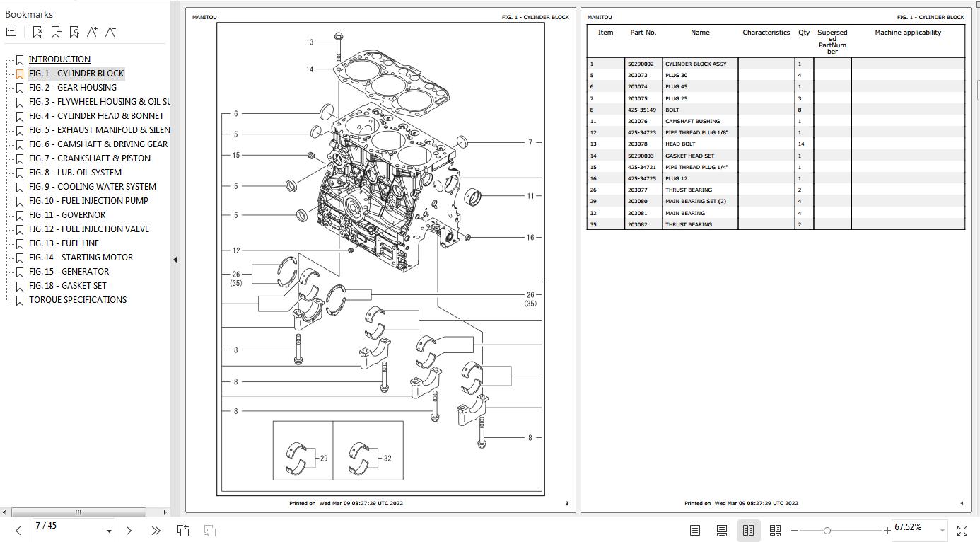Image resolution: width=980 pixels, height=542 pixels.
Task: Decrease bookmark text size with A-
Action: click(x=110, y=32)
